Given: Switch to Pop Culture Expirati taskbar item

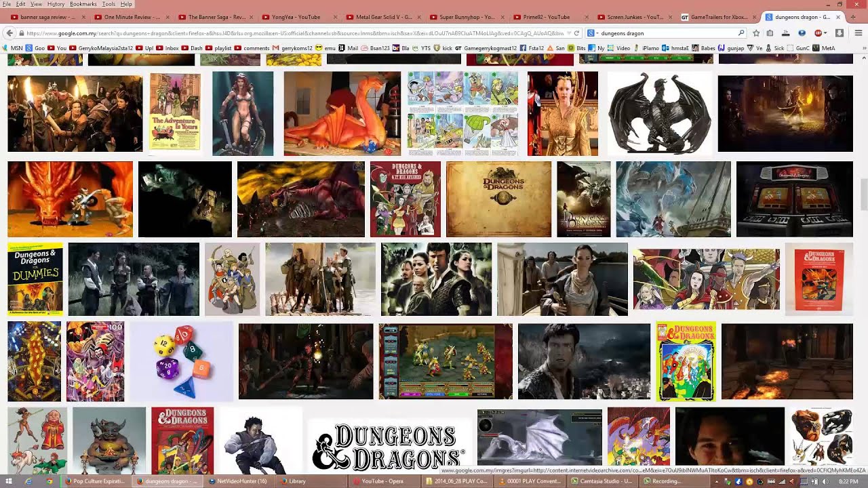Looking at the screenshot, I should coord(95,481).
